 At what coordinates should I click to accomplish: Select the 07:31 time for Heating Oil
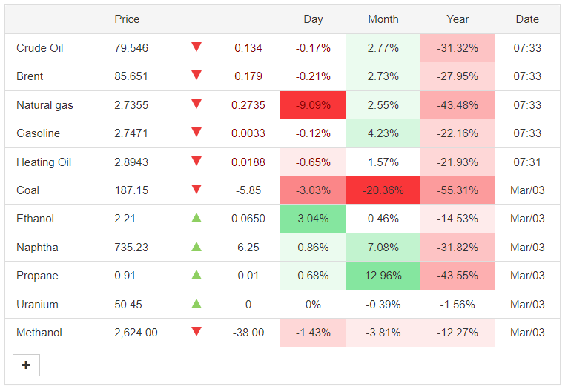527,162
